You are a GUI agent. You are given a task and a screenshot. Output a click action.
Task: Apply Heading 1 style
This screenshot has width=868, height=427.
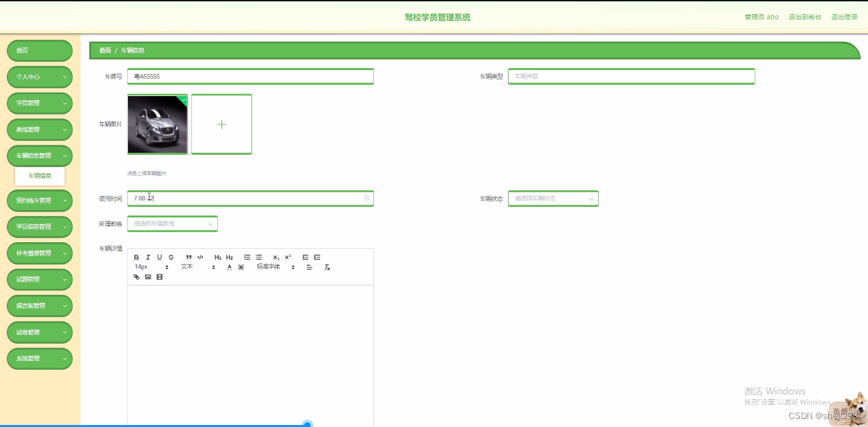pos(218,258)
